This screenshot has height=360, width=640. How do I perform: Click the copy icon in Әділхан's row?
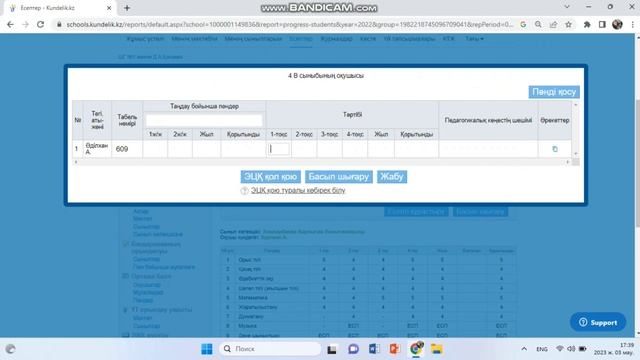[x=555, y=149]
